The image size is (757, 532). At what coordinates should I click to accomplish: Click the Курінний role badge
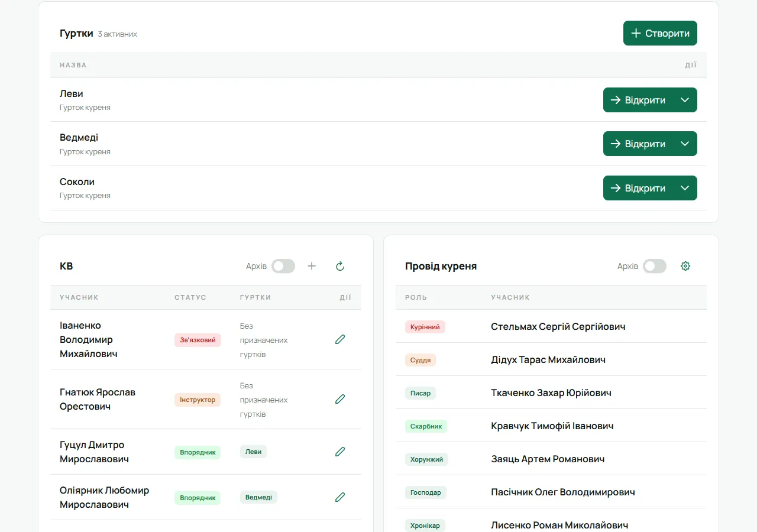425,327
